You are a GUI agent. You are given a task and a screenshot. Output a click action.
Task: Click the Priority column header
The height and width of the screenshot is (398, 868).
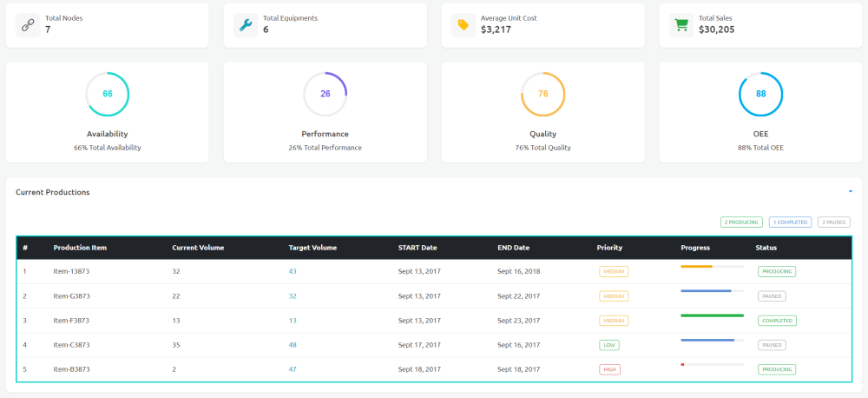[x=609, y=248]
